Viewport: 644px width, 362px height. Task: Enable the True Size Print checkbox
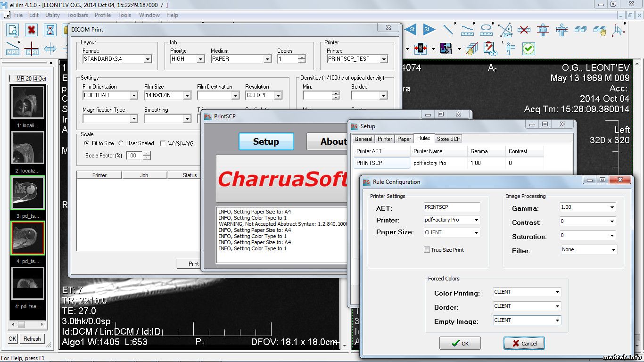[427, 250]
